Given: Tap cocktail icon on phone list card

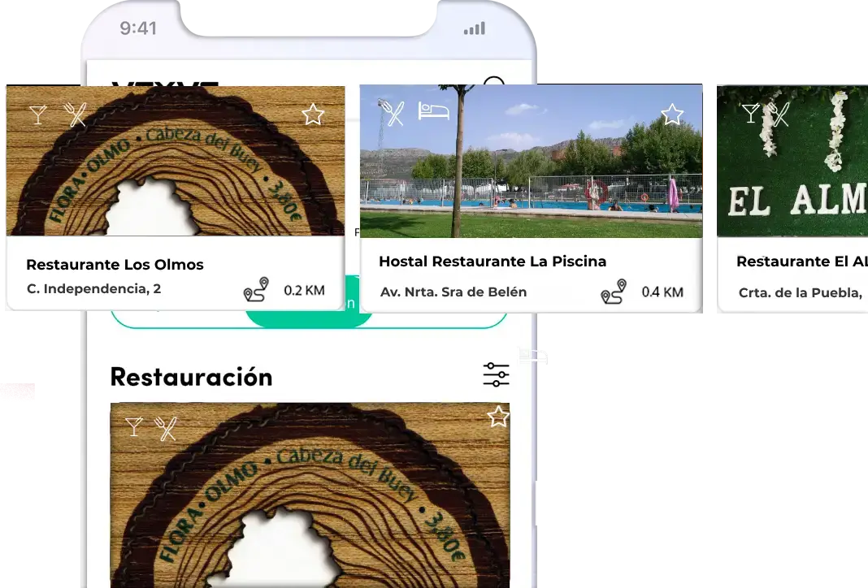Looking at the screenshot, I should point(134,426).
